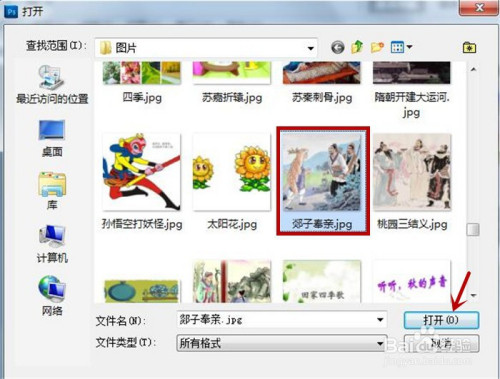Go up one folder level icon

pos(357,47)
